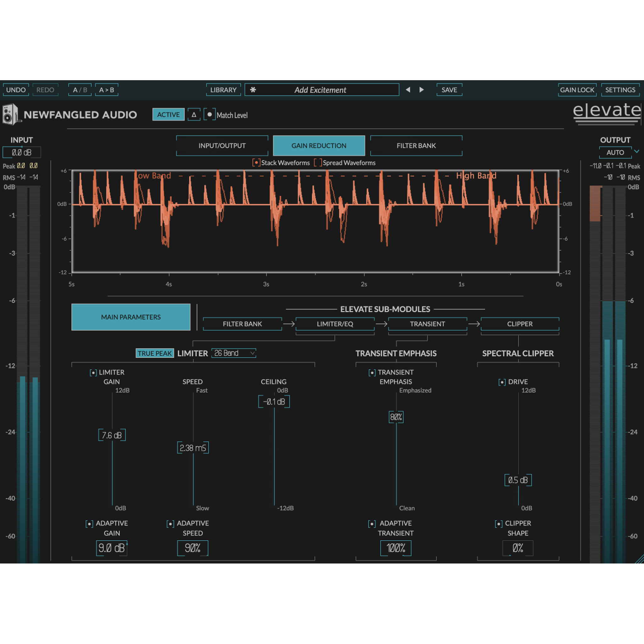Open the LIBRARY browser
644x644 pixels.
(x=223, y=90)
